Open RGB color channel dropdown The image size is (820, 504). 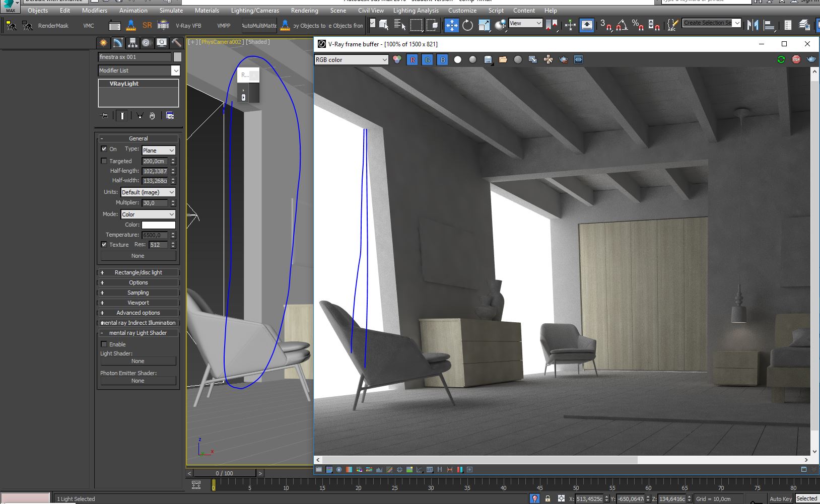(x=352, y=59)
